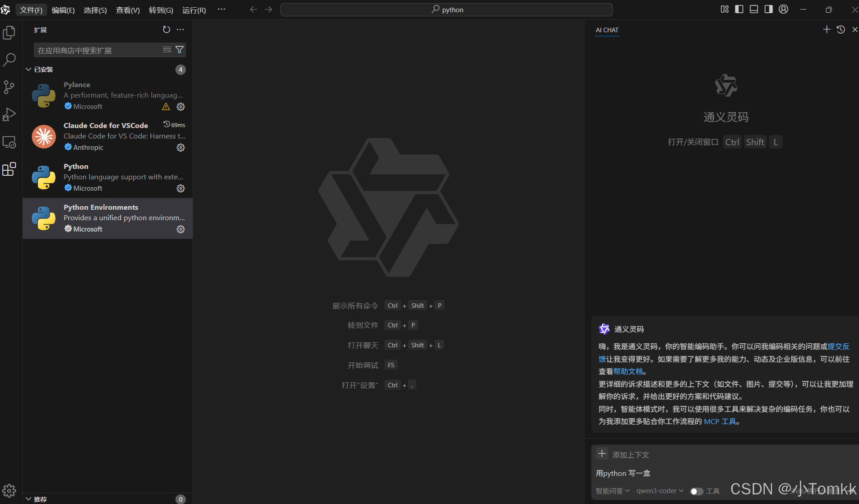Select the Extensions view icon
Screen dimensions: 859x504
[9, 169]
